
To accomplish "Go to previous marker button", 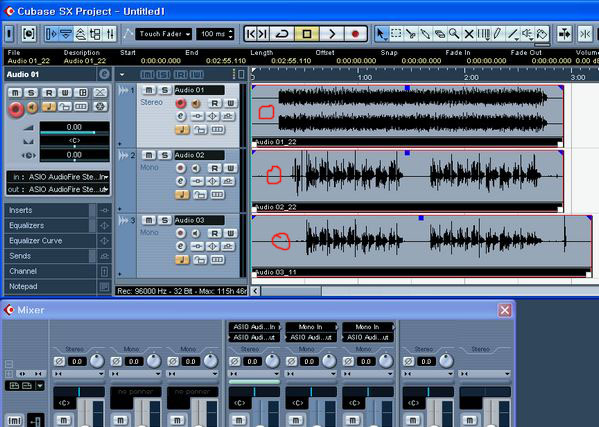I will 251,34.
